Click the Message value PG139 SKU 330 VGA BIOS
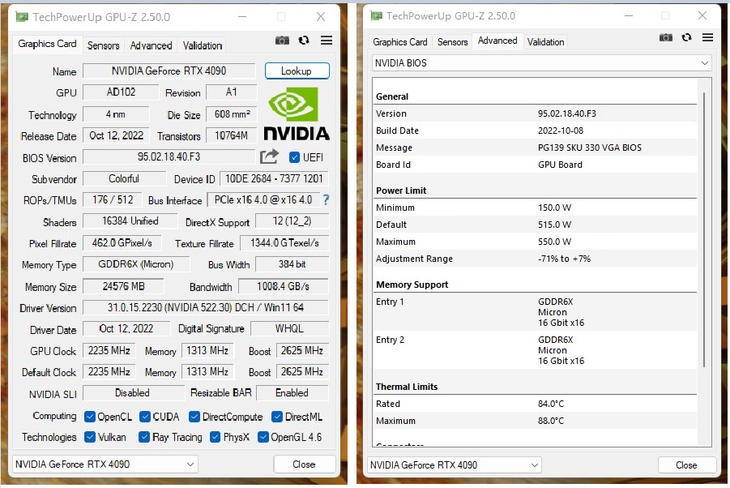 coord(589,148)
